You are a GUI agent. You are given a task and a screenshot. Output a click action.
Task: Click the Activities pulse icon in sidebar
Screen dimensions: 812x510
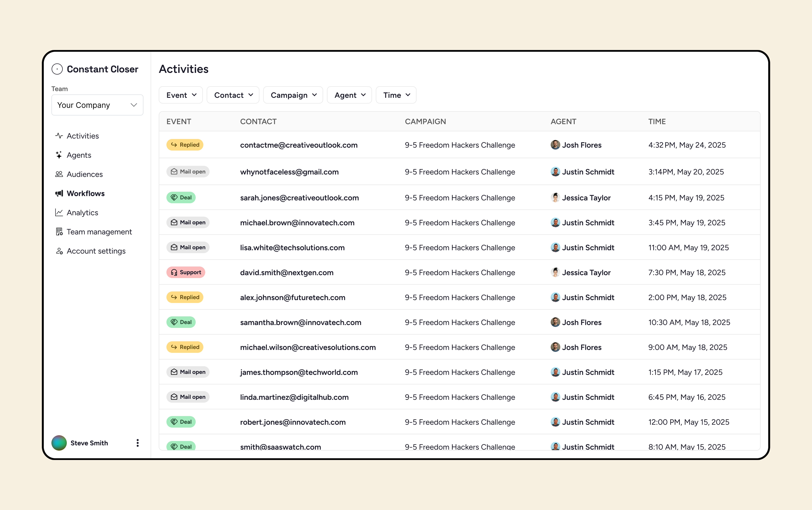pos(59,136)
